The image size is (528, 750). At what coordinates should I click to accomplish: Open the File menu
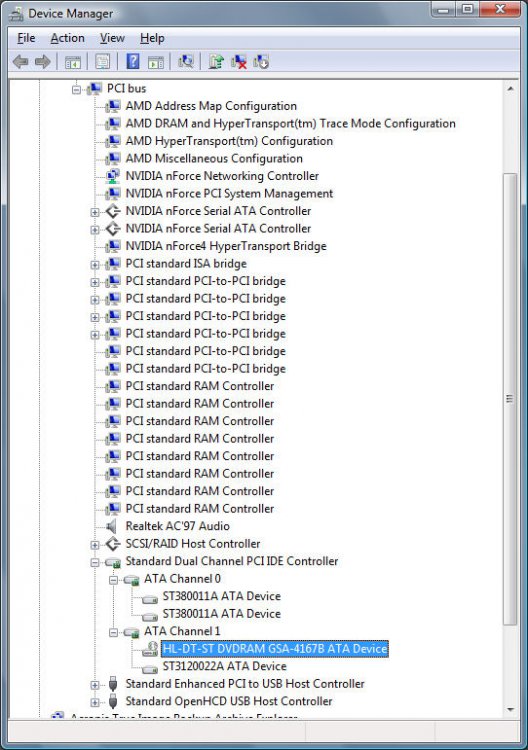(x=26, y=38)
